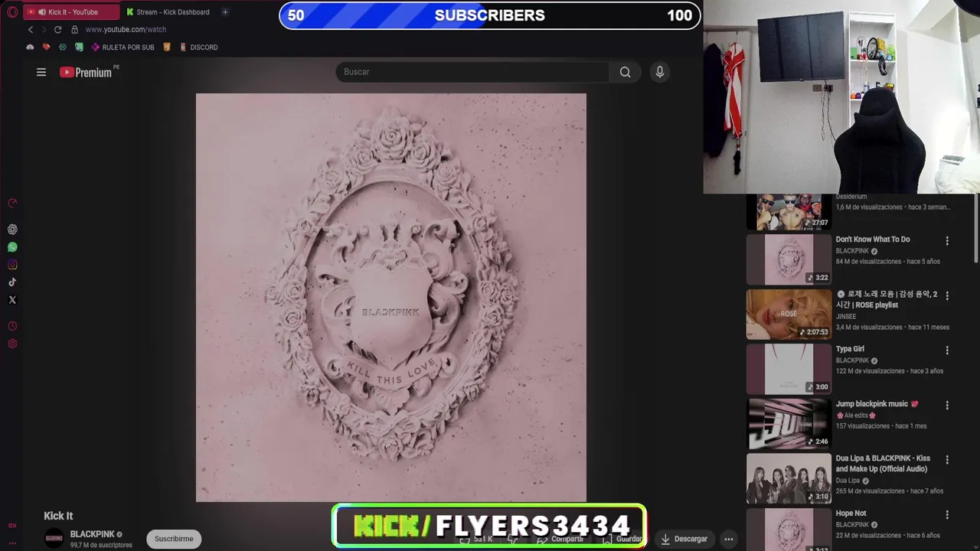Click the Buscar search field
This screenshot has width=980, height=551.
click(x=472, y=72)
